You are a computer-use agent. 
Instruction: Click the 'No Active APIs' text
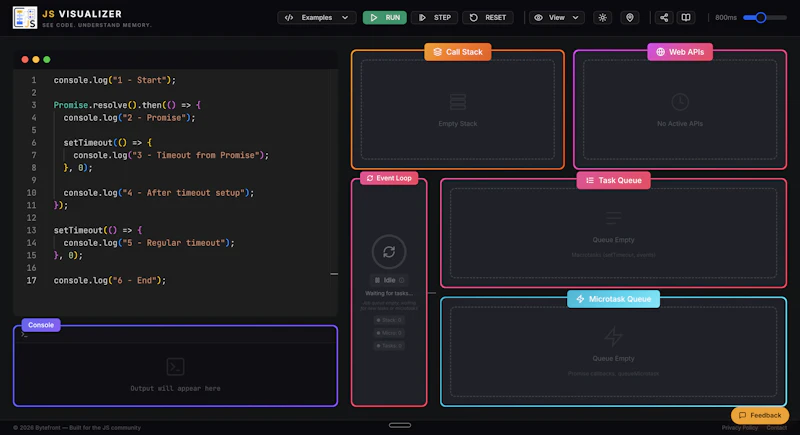tap(680, 123)
